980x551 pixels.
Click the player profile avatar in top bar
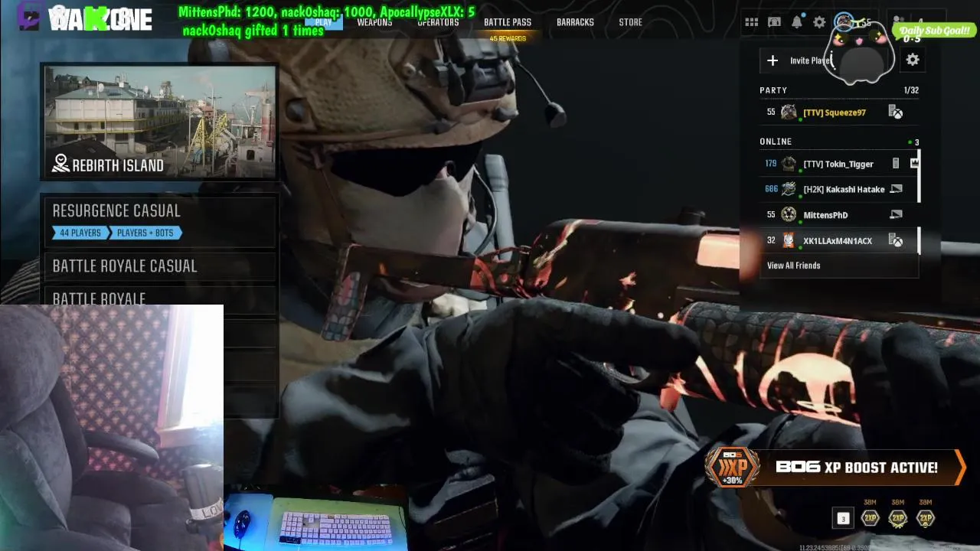tap(844, 21)
